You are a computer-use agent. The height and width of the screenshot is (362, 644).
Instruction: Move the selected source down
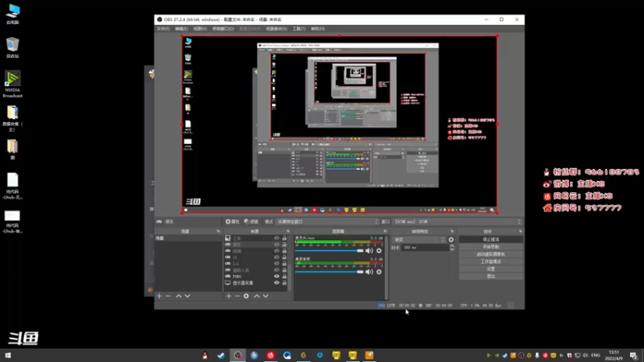(x=266, y=296)
